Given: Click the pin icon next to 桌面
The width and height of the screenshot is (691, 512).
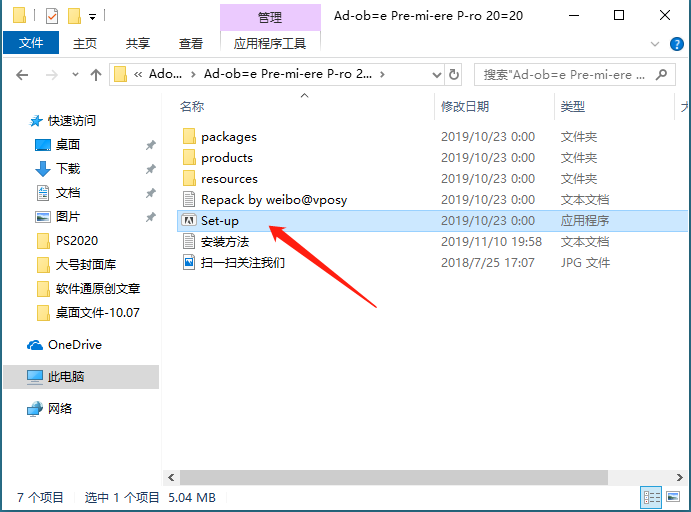Looking at the screenshot, I should [151, 145].
